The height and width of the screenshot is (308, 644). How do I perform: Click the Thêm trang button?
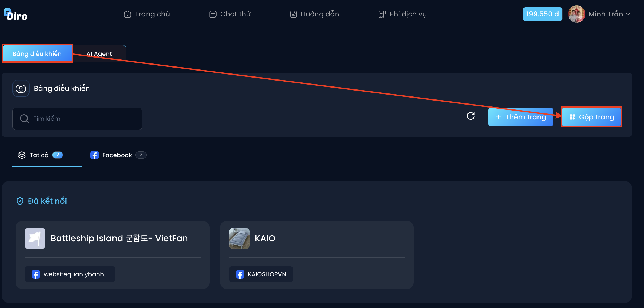(x=520, y=117)
